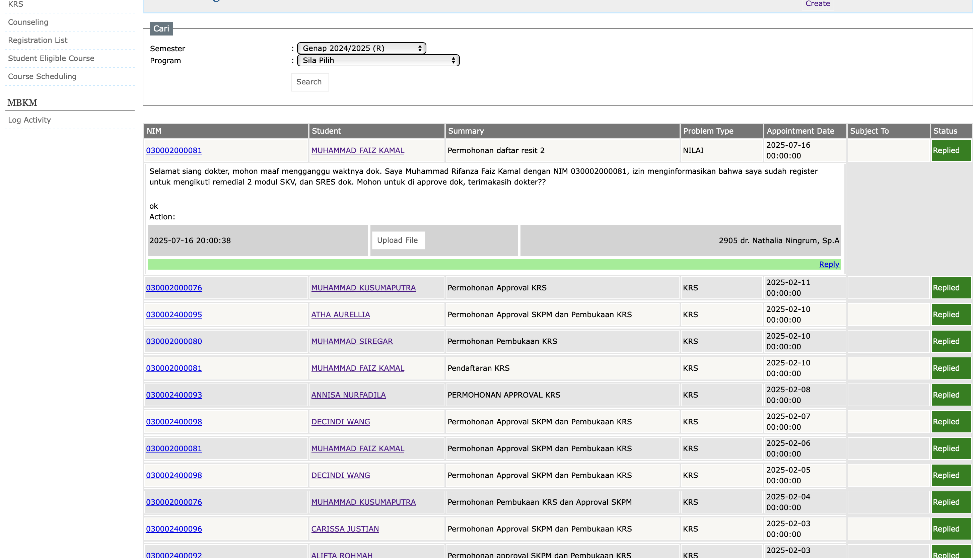Click Replied status for Permohonan daftar resit 2
This screenshot has height=558, width=980.
pos(951,151)
